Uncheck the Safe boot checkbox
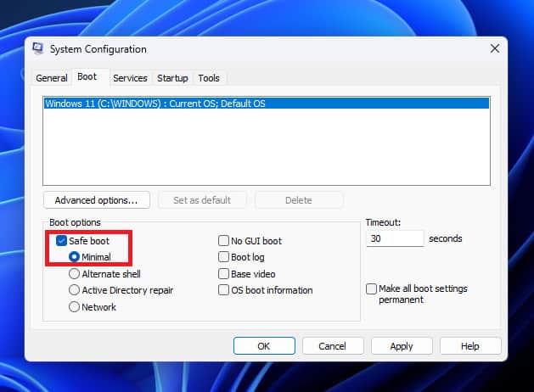The image size is (534, 392). click(62, 241)
